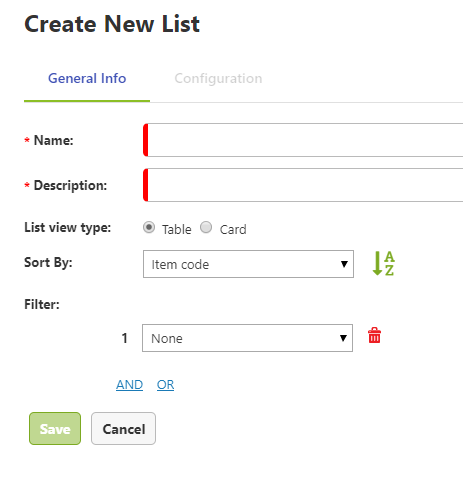
Task: Click the Name field label
Action: [x=53, y=140]
